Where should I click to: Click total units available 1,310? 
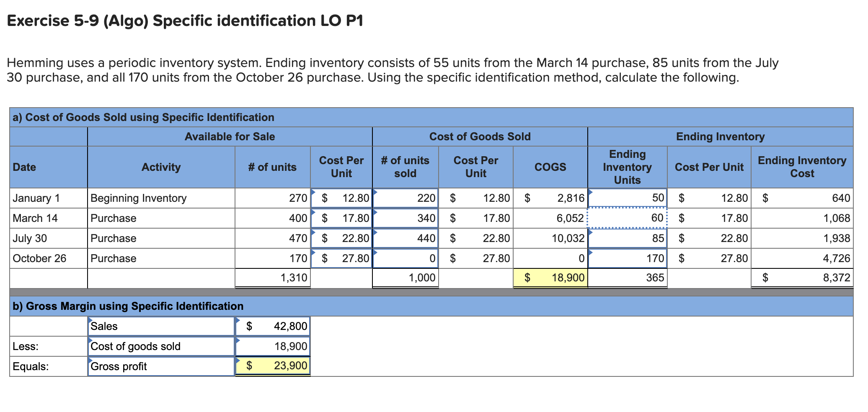click(273, 278)
